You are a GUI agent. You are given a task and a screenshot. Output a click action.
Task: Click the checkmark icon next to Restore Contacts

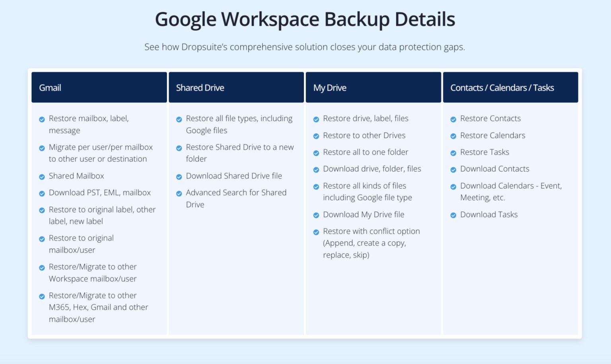click(x=453, y=119)
